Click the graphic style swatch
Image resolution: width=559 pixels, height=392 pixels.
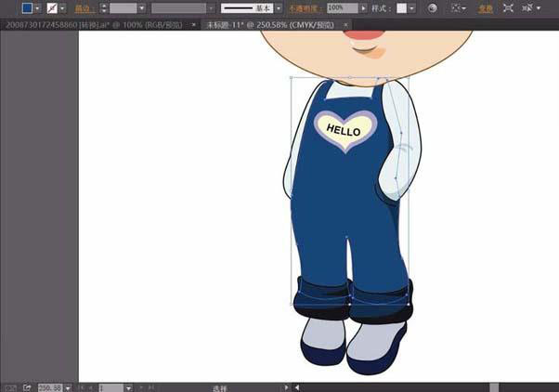pos(402,8)
